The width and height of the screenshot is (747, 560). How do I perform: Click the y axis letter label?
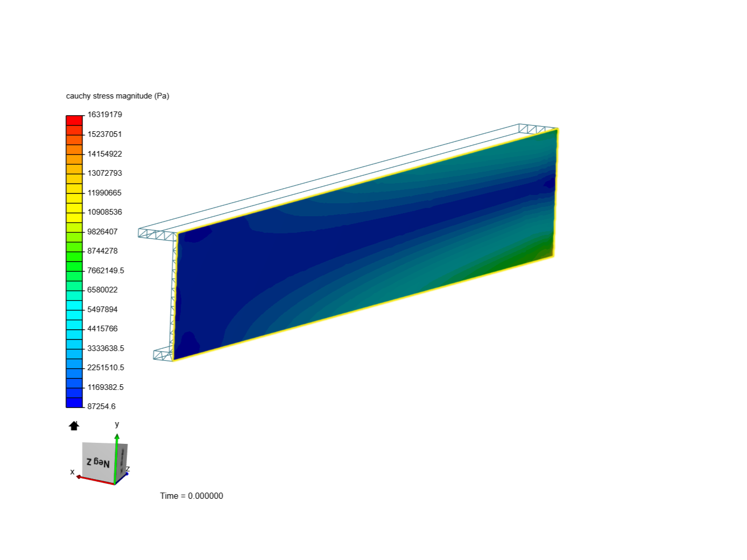(117, 424)
